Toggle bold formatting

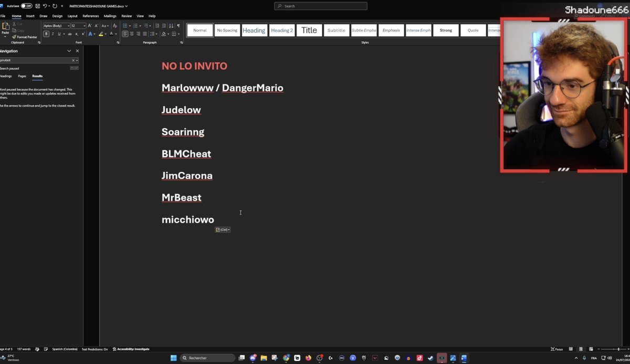pyautogui.click(x=46, y=34)
